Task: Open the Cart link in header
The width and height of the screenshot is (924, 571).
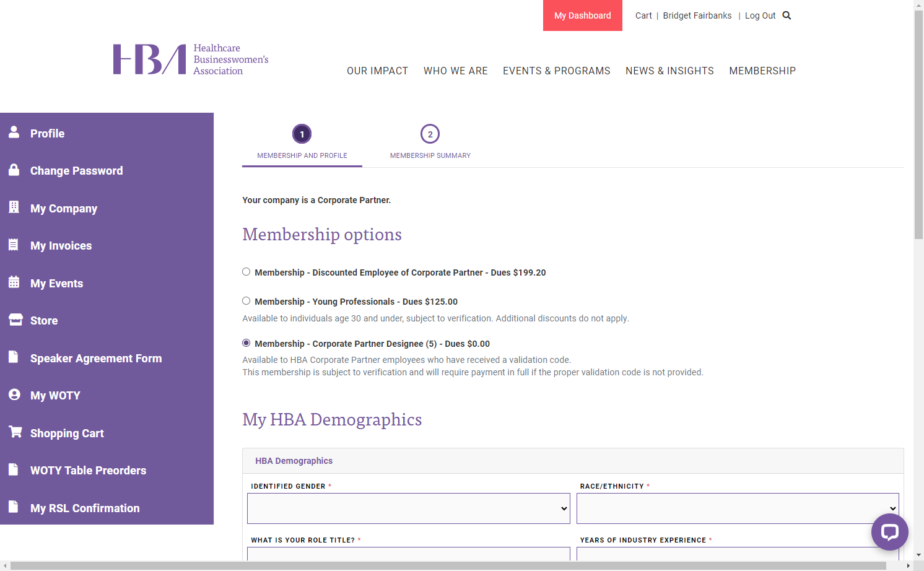Action: point(643,15)
